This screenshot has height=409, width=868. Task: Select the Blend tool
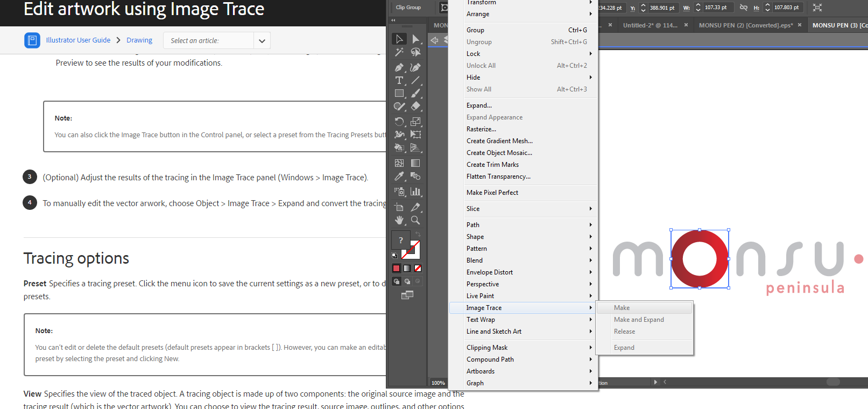[x=415, y=176]
